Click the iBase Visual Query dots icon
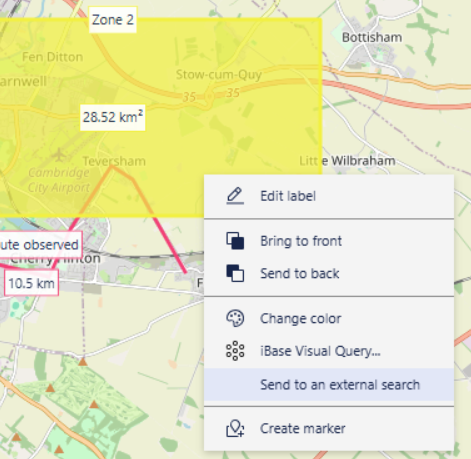Image resolution: width=471 pixels, height=459 pixels. (x=235, y=351)
